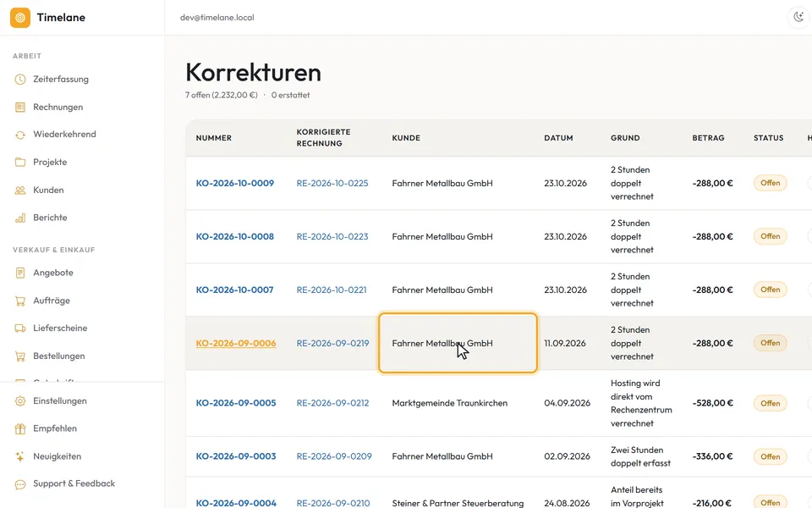Open correction KO-2026-10-0009
The width and height of the screenshot is (812, 508).
(234, 183)
